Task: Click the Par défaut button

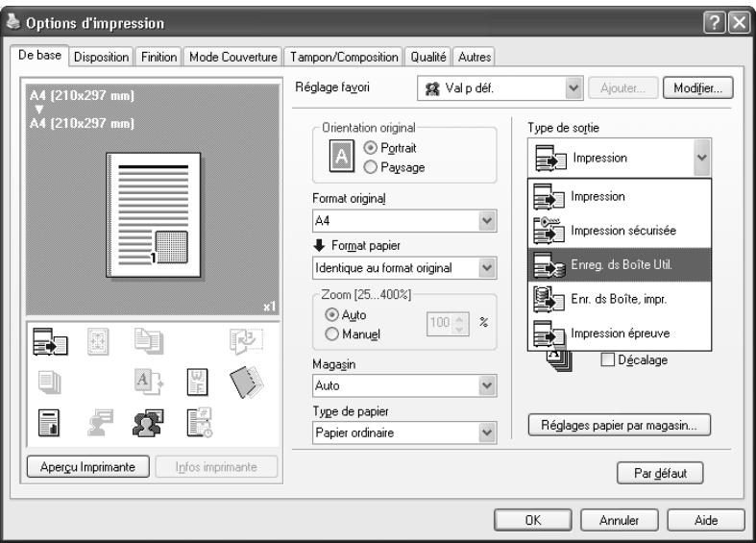Action: 660,473
